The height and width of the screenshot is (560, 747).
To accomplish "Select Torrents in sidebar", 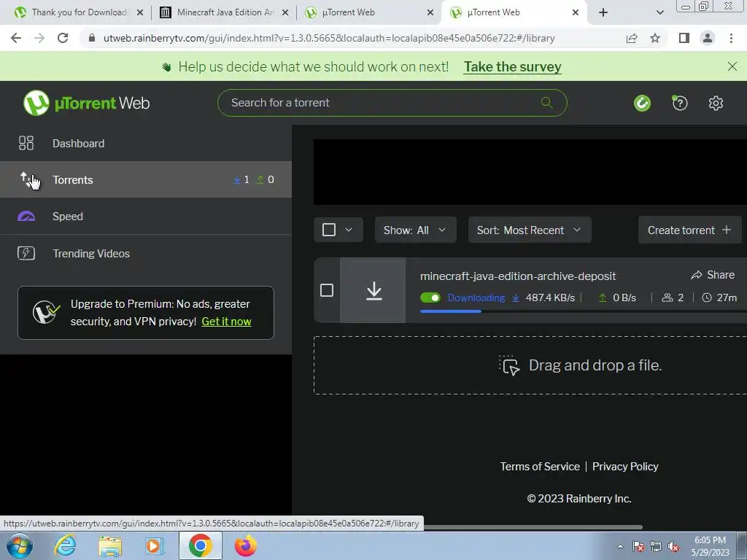I will click(x=146, y=179).
